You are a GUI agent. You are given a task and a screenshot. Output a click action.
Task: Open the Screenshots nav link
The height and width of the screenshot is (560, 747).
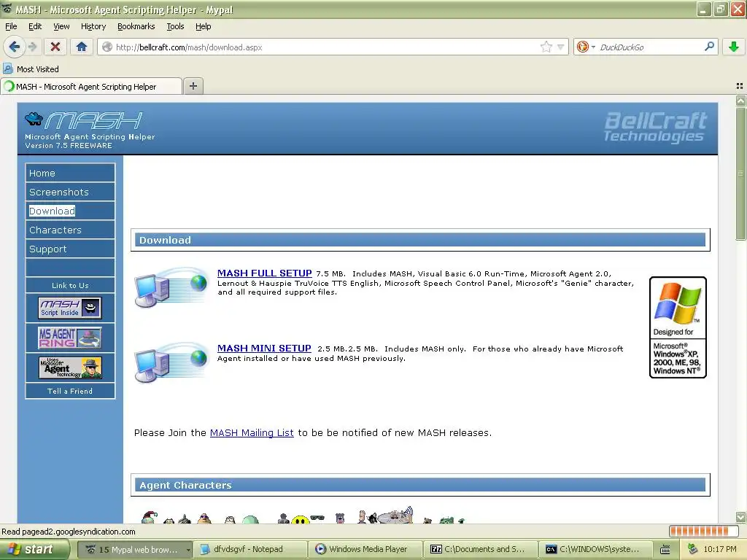tap(70, 192)
